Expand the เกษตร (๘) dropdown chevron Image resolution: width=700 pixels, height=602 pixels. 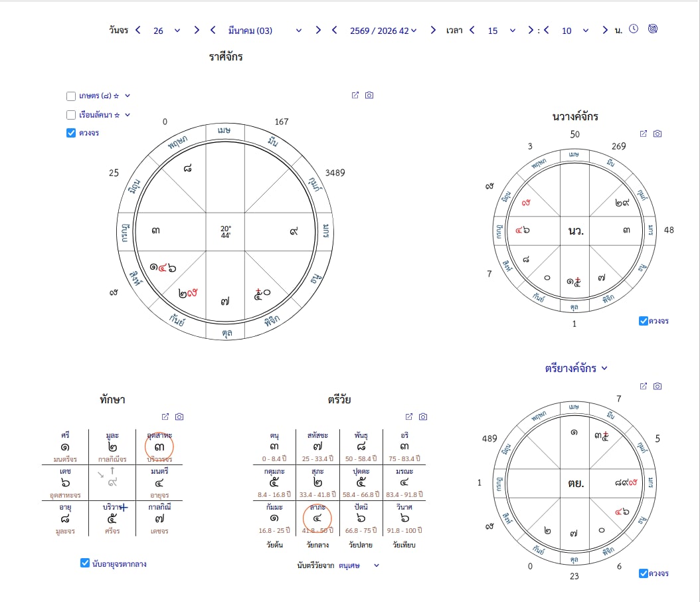(x=128, y=96)
